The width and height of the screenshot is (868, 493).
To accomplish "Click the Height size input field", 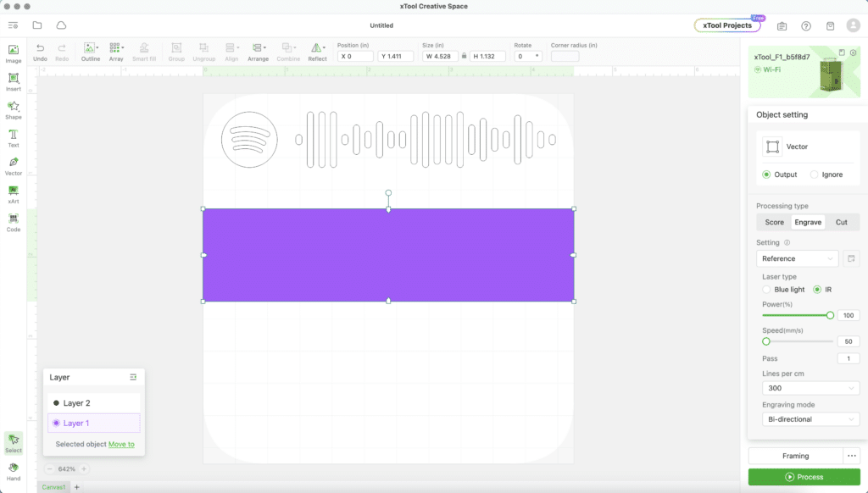I will [487, 56].
